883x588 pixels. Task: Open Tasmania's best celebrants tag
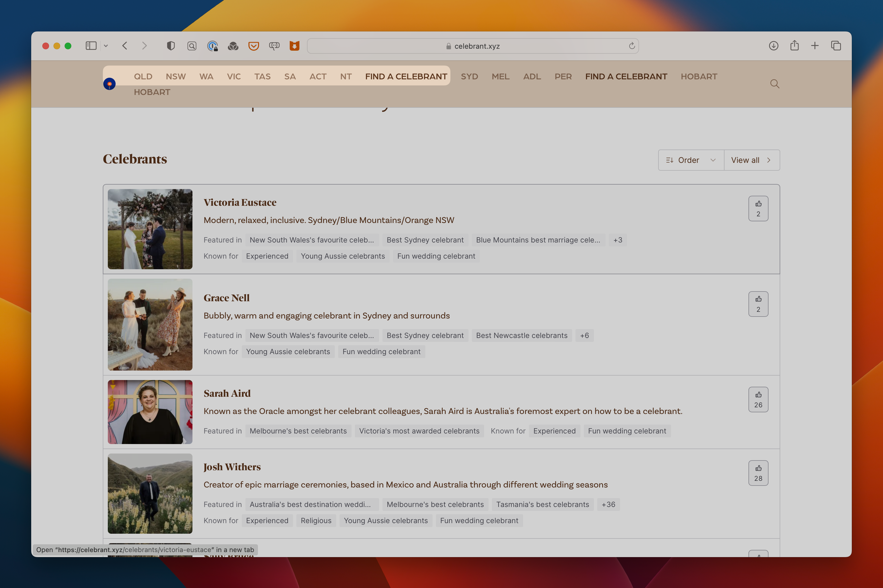click(x=542, y=505)
